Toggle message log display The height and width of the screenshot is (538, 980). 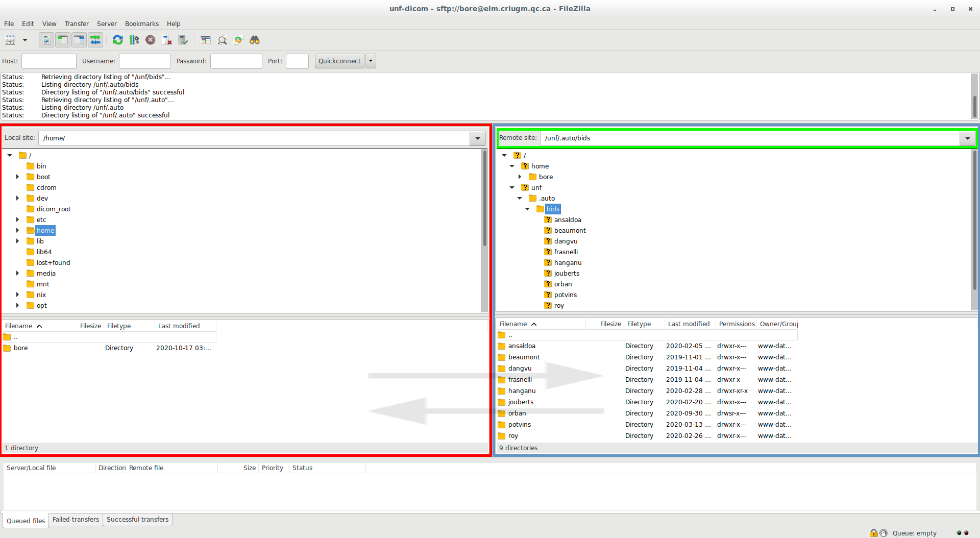click(46, 40)
